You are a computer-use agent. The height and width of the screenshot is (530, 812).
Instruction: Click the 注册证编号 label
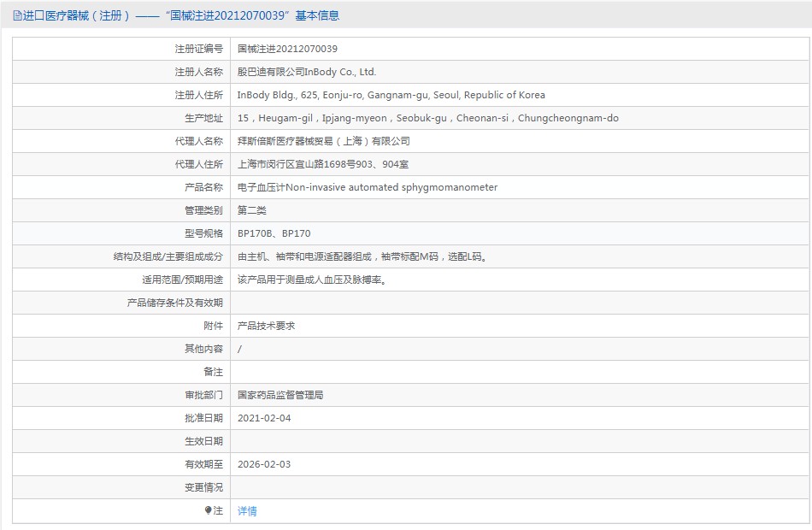(199, 49)
